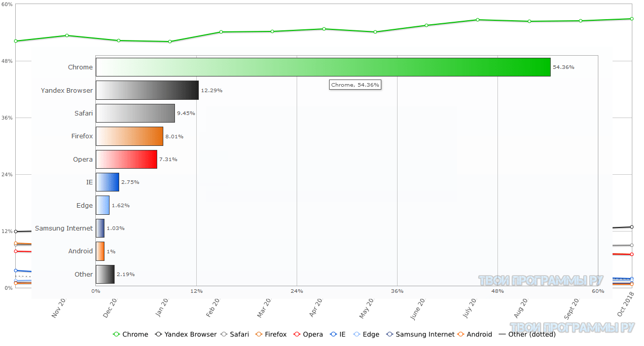Click the "Chrome, 54.36%" tooltip
Screen dimensions: 644x346
355,85
